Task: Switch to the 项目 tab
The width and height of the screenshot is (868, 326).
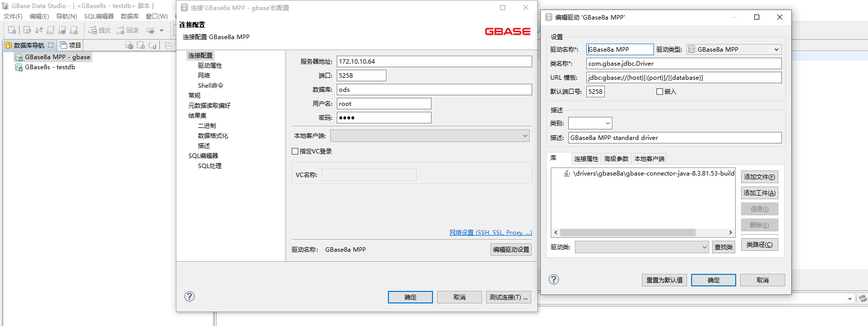Action: [x=71, y=45]
